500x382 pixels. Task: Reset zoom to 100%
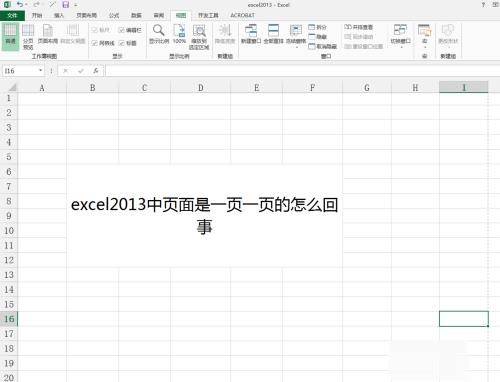coord(179,34)
